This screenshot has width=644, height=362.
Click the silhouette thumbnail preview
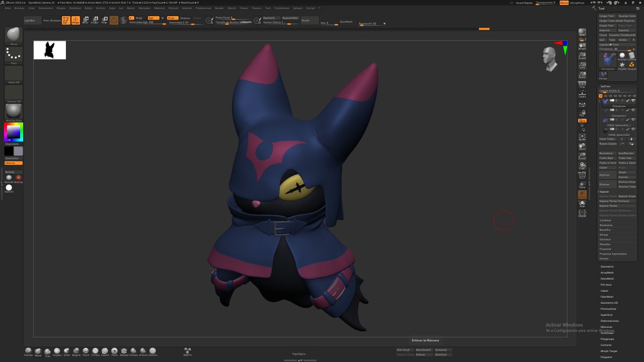pos(49,50)
